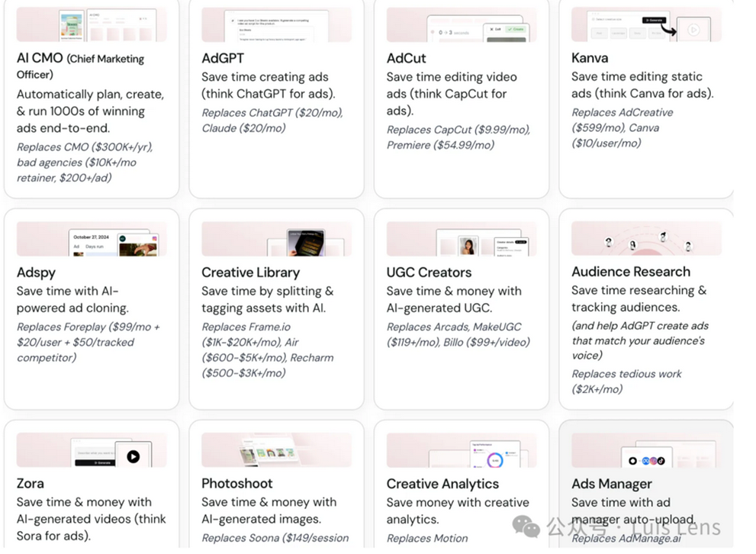The height and width of the screenshot is (554, 756).
Task: Open the Photoshoot card title
Action: (x=236, y=483)
